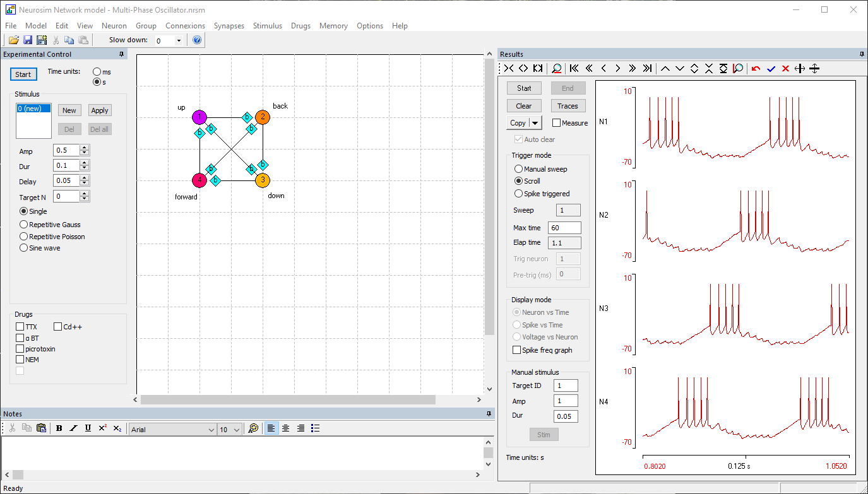Image resolution: width=868 pixels, height=494 pixels.
Task: Jump to start of recording in Results toolbar
Action: [x=574, y=69]
